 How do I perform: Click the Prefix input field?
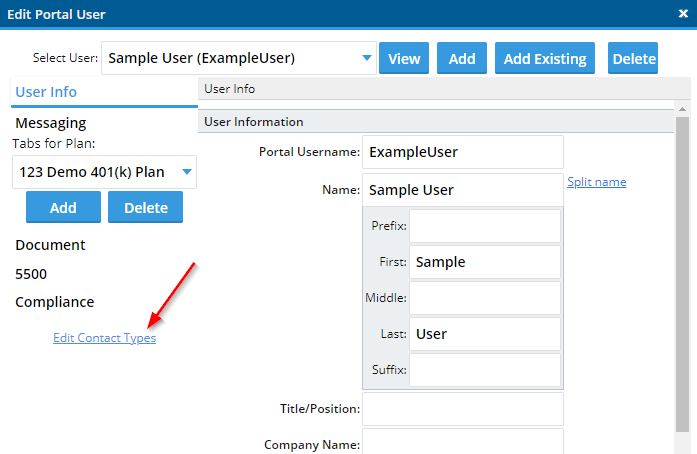click(485, 226)
